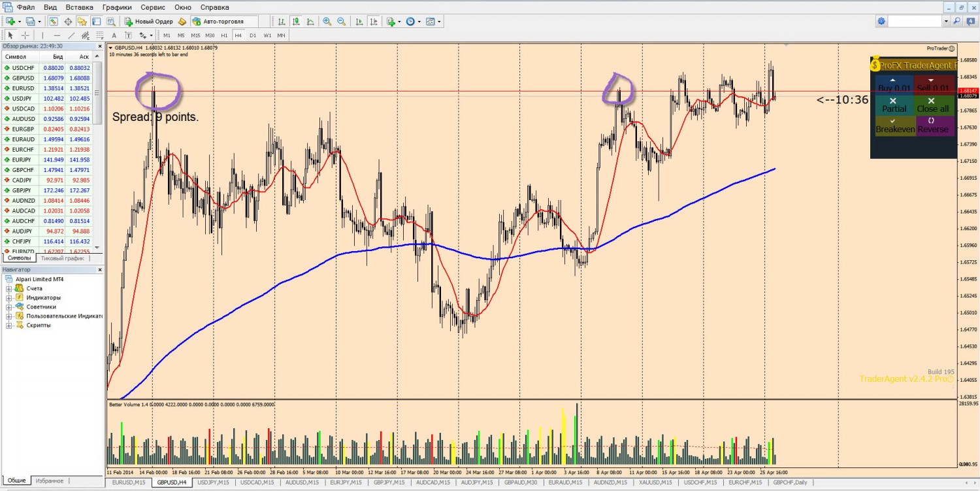The image size is (980, 491).
Task: Select the horizontal line drawing tool
Action: (x=57, y=35)
